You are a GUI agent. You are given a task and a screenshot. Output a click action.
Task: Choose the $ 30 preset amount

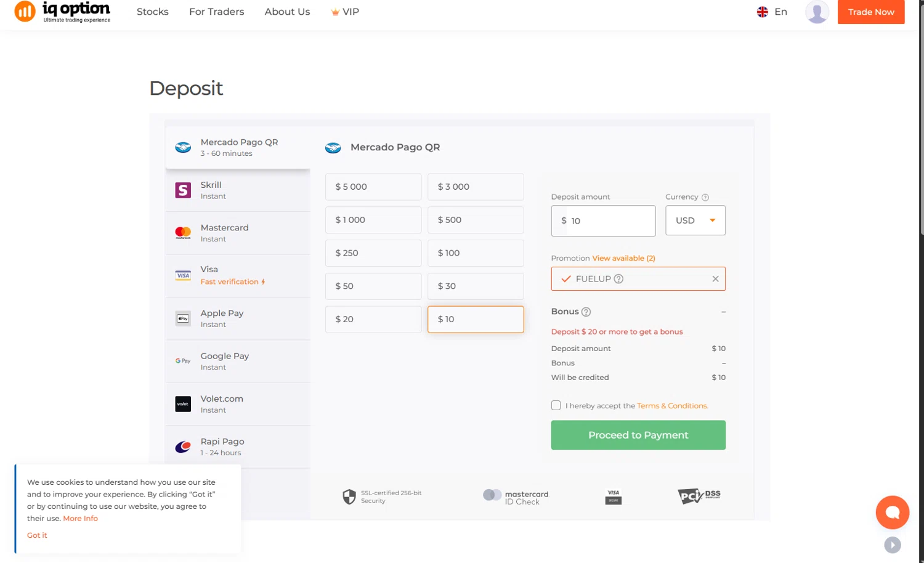tap(476, 286)
